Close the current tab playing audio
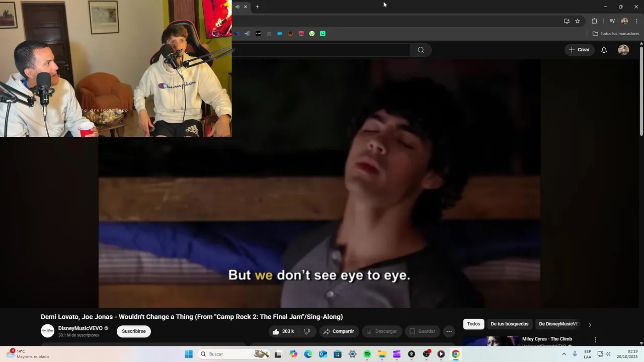This screenshot has height=362, width=644. (246, 7)
